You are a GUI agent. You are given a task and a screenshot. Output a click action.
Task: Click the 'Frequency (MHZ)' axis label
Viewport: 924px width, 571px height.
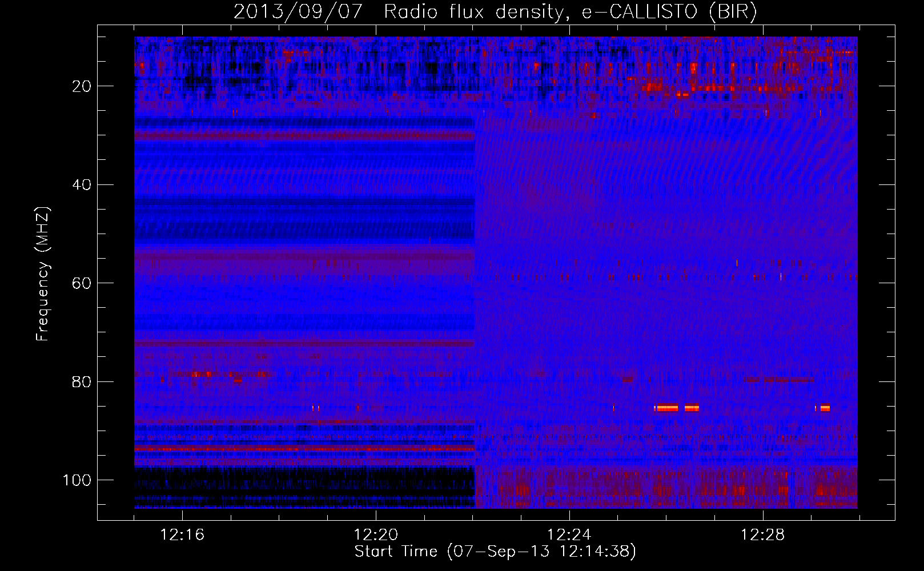[43, 274]
